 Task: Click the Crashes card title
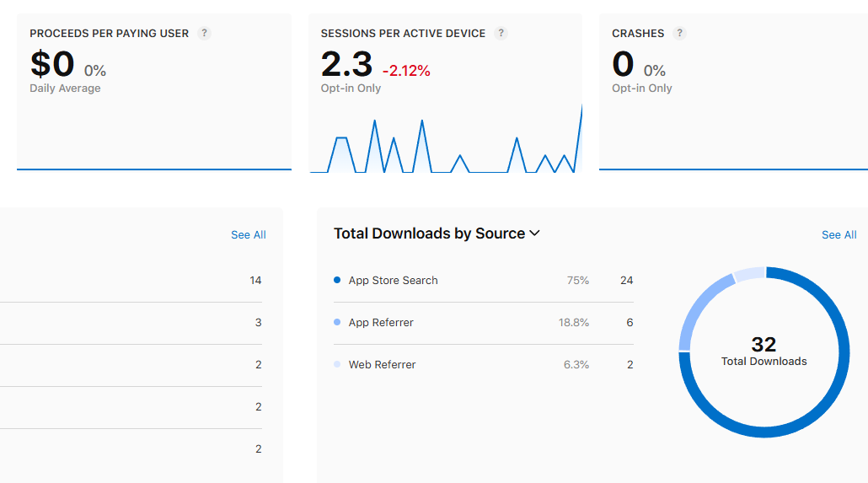point(638,33)
